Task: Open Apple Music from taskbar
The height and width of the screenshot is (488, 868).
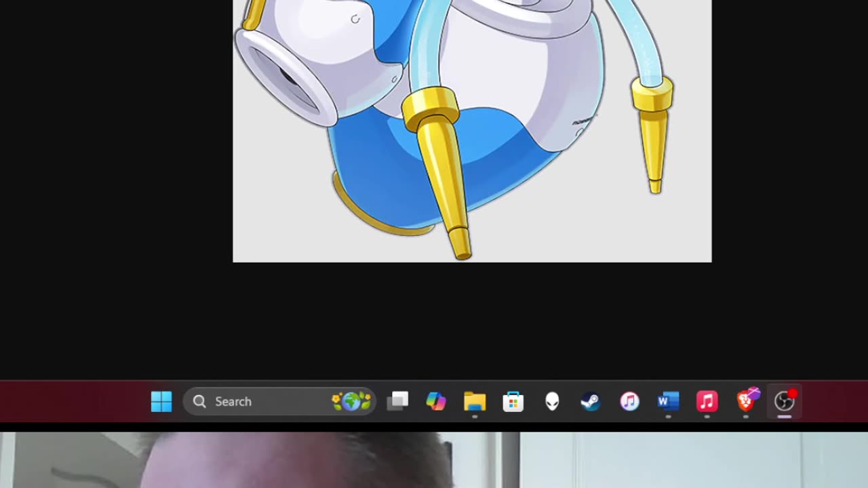Action: pyautogui.click(x=707, y=401)
